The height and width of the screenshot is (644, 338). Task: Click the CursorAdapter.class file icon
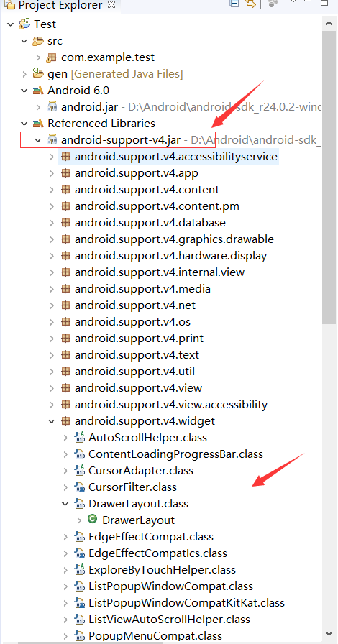pos(79,470)
